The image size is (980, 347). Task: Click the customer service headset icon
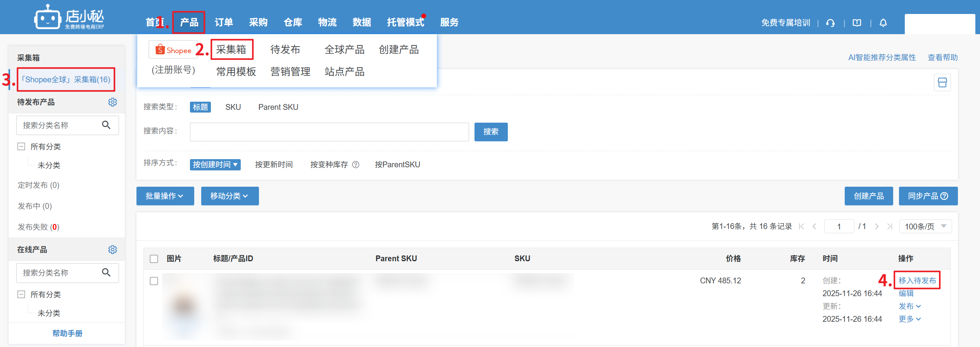pos(830,23)
